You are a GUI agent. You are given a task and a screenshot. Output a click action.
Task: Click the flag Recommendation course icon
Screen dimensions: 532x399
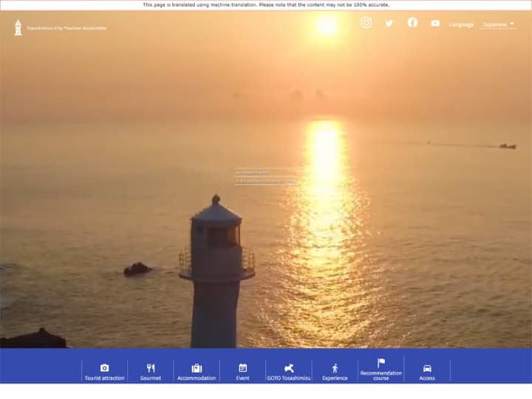point(381,362)
